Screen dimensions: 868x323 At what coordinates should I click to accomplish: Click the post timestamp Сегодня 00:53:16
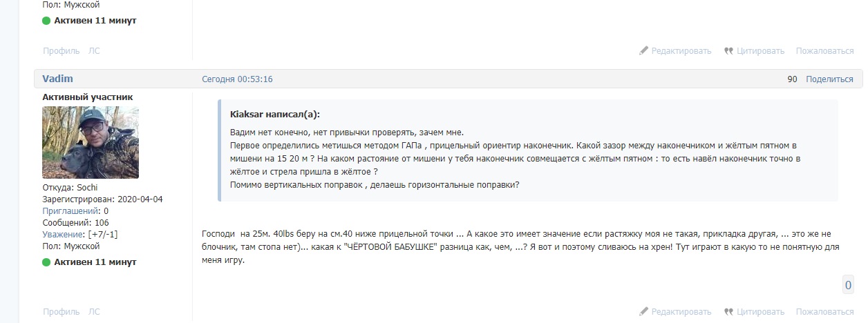(x=237, y=79)
